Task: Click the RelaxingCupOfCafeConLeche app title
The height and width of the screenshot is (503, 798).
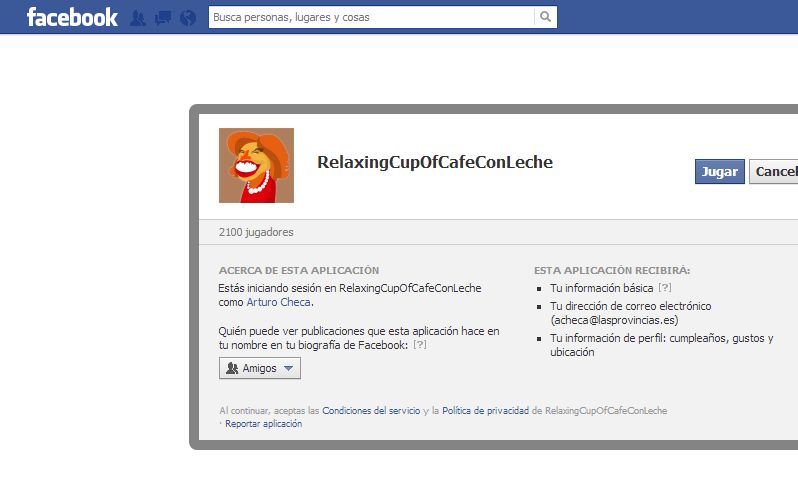Action: [435, 162]
